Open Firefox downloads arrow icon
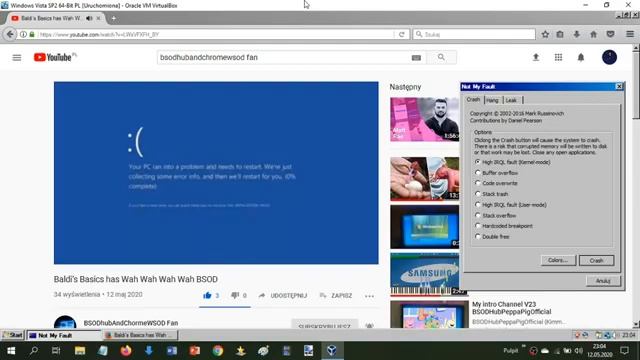 [576, 34]
